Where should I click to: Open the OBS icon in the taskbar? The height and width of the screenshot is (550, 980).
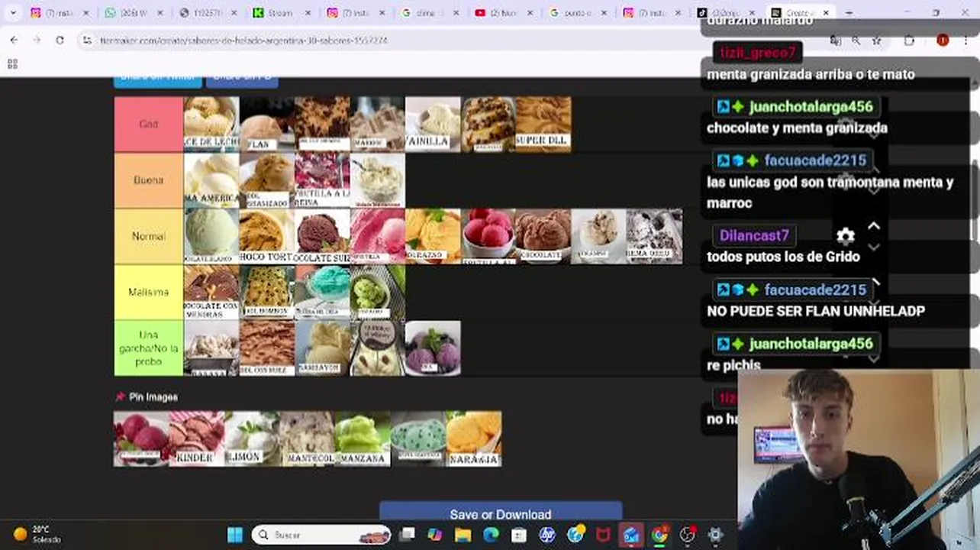pos(688,535)
